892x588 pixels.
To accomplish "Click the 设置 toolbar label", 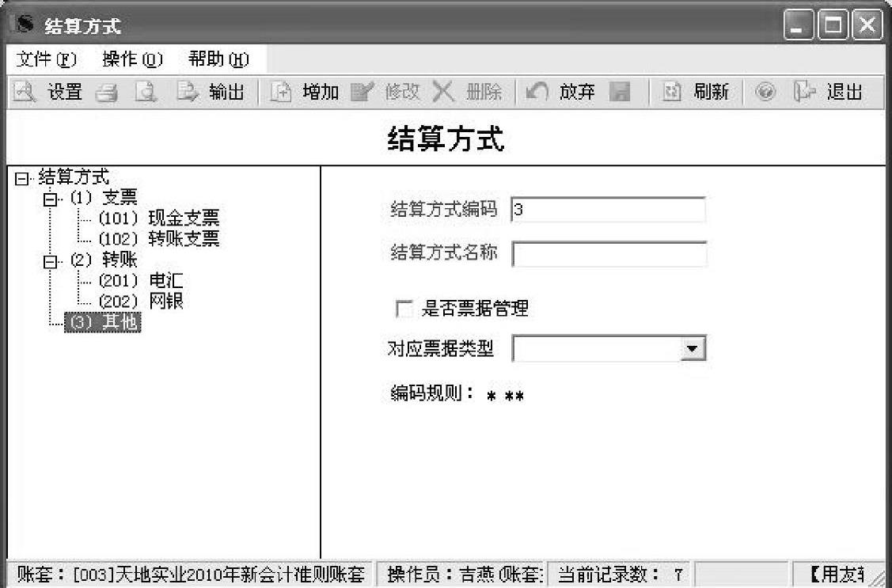I will [65, 92].
